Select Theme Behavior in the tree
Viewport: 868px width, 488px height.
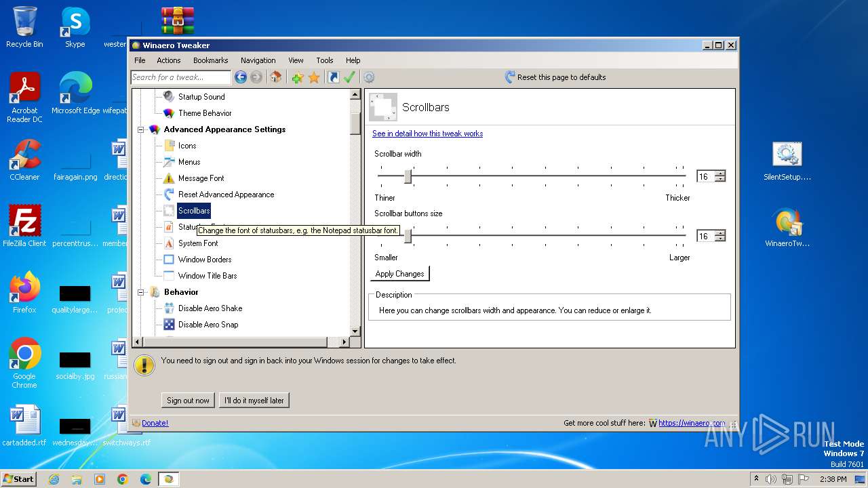tap(204, 113)
